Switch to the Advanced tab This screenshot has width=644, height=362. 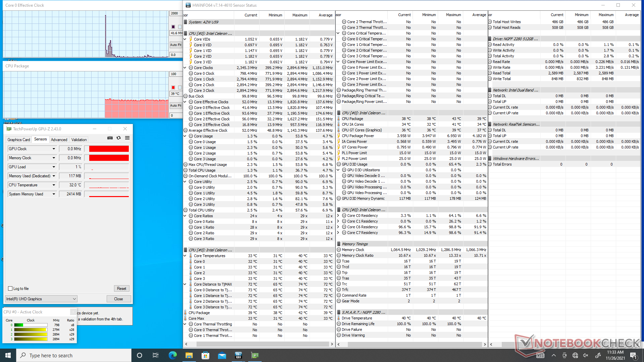pos(59,139)
